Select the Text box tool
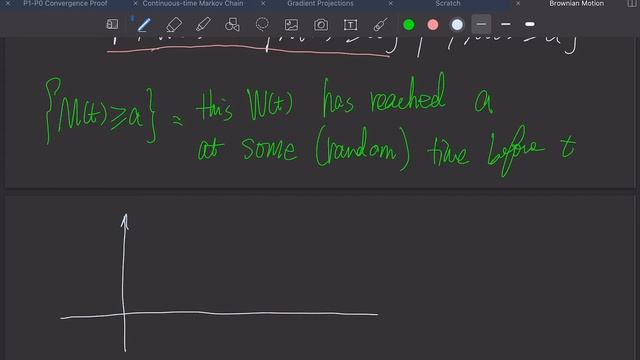The image size is (640, 360). click(x=350, y=24)
